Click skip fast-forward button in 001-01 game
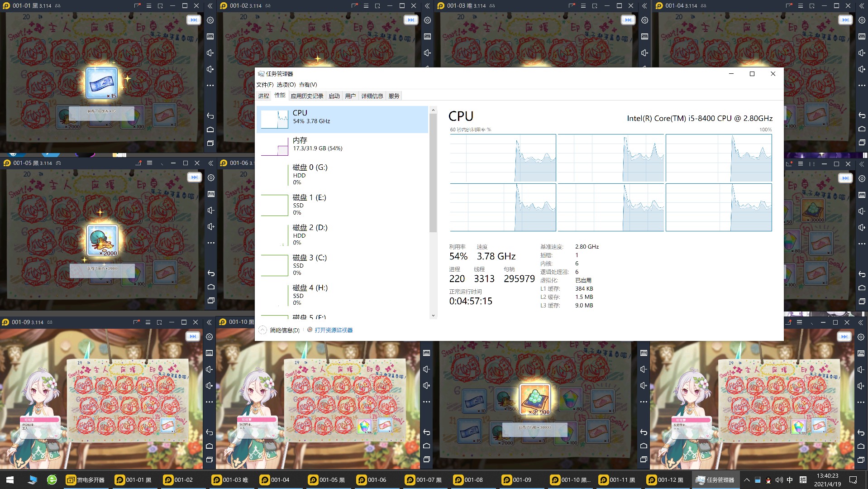 [x=194, y=20]
